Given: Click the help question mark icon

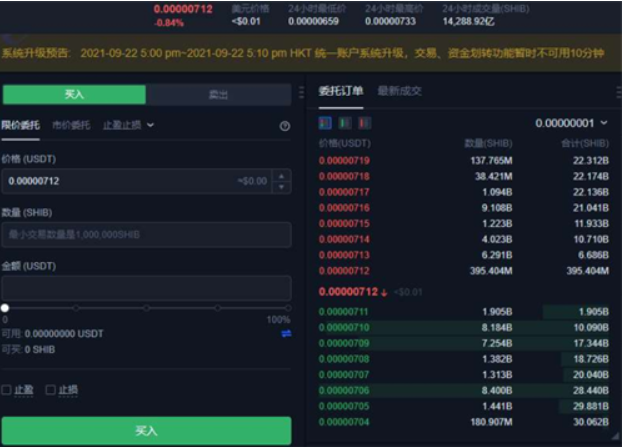Looking at the screenshot, I should [x=285, y=126].
